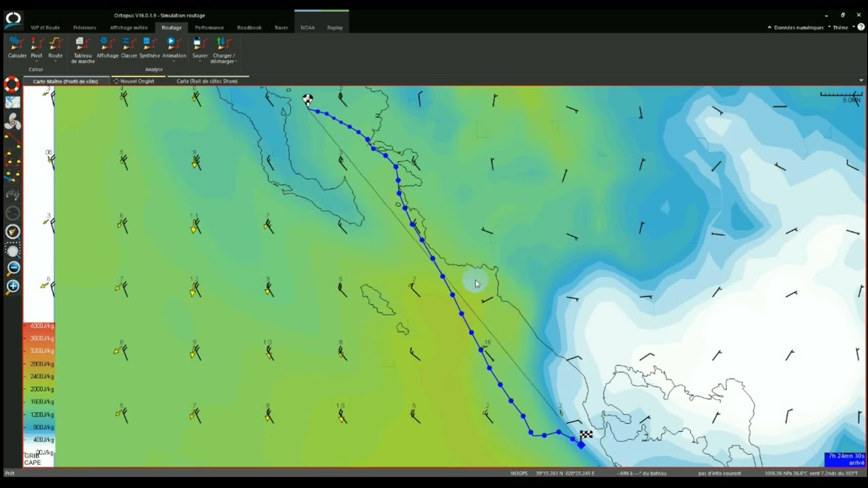Select the Nouvel Onglet chart tab
Image resolution: width=868 pixels, height=488 pixels.
click(x=137, y=81)
